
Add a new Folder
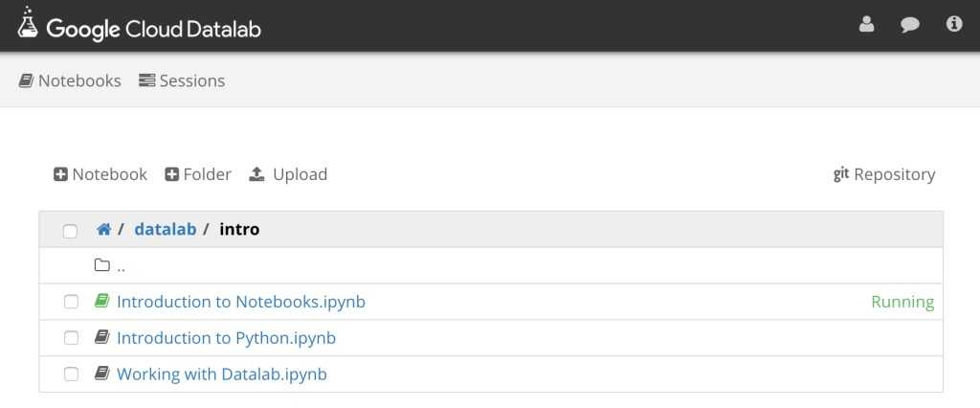coord(198,174)
